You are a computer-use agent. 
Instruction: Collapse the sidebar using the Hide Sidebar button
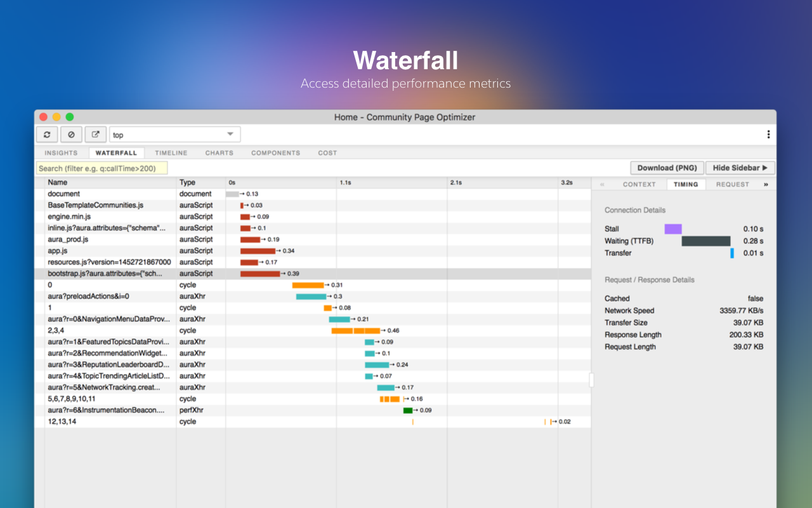(740, 168)
